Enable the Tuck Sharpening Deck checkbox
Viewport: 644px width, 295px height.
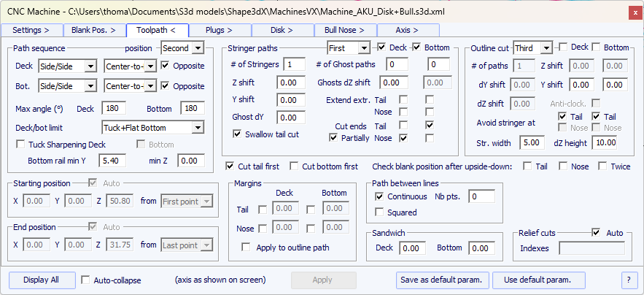pyautogui.click(x=20, y=145)
